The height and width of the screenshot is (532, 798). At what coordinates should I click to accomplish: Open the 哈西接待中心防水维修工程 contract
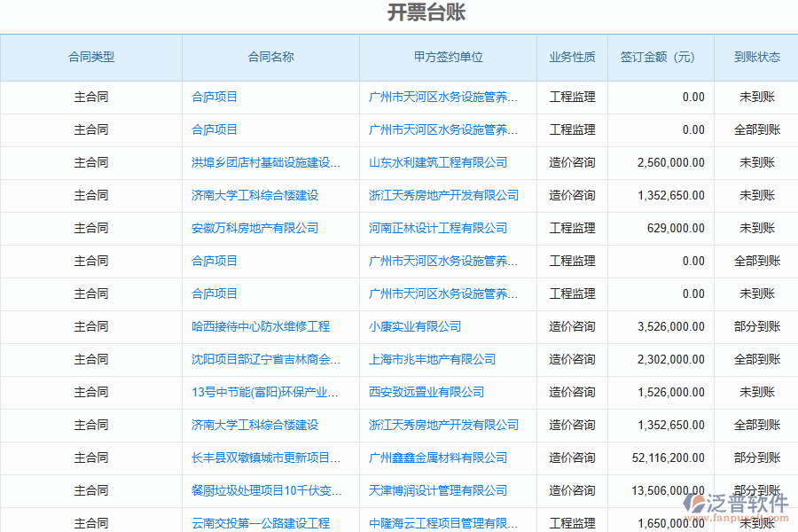pyautogui.click(x=260, y=326)
